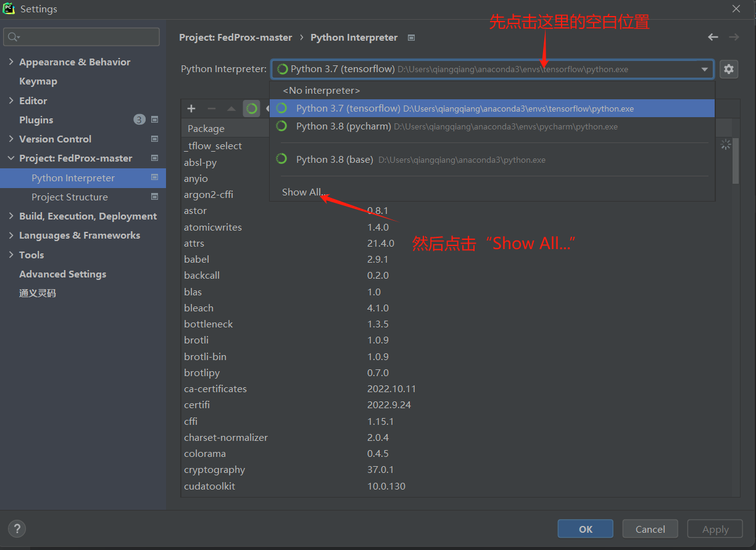Select the absl-py package row
Viewport: 756px width, 550px height.
click(x=201, y=162)
